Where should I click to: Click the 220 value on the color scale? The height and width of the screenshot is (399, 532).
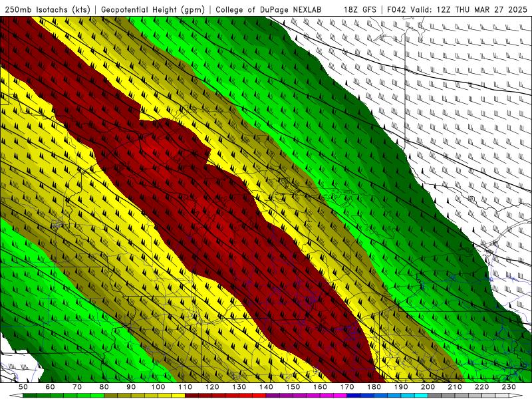[x=481, y=387]
